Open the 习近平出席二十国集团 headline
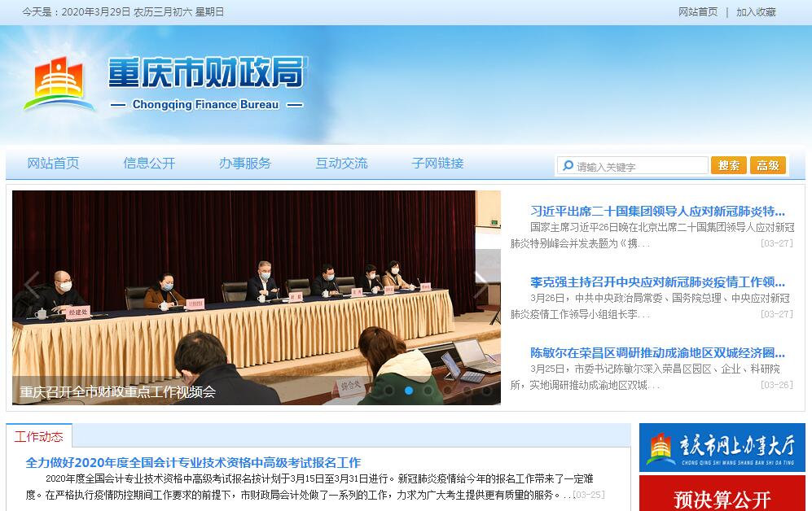Image resolution: width=812 pixels, height=511 pixels. tap(658, 211)
